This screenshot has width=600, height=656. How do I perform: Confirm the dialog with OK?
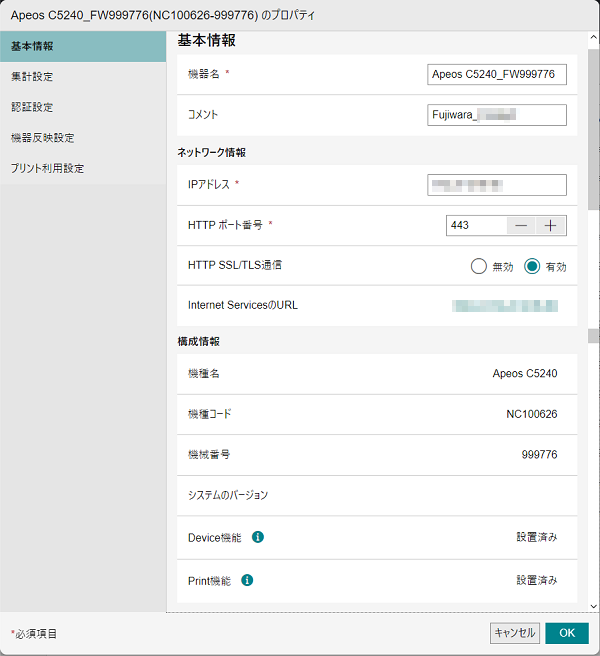567,633
